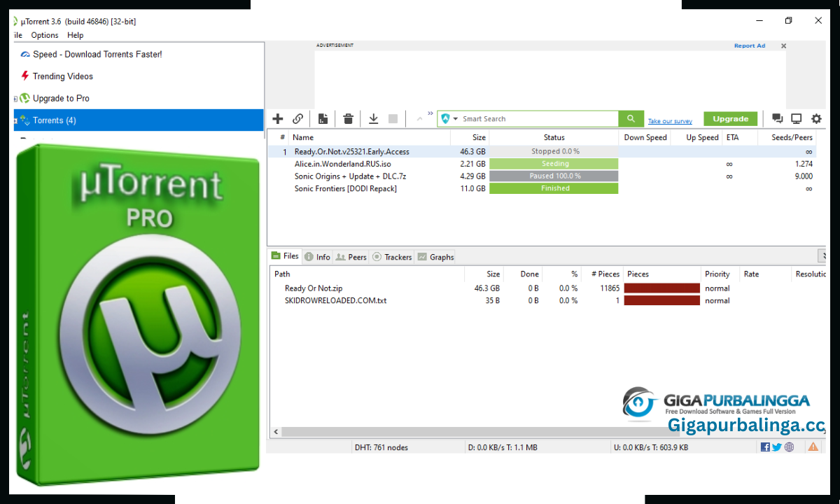Viewport: 840px width, 504px height.
Task: Click the green Upgrade button
Action: coord(731,119)
